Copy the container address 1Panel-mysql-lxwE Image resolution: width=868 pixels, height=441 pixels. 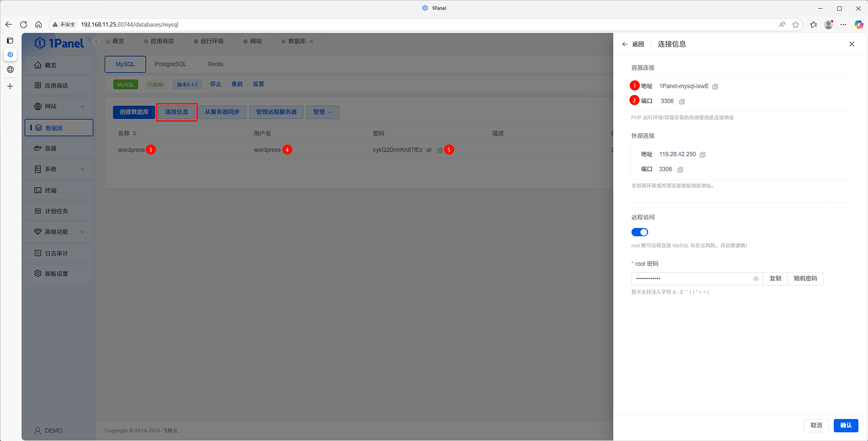(x=714, y=85)
